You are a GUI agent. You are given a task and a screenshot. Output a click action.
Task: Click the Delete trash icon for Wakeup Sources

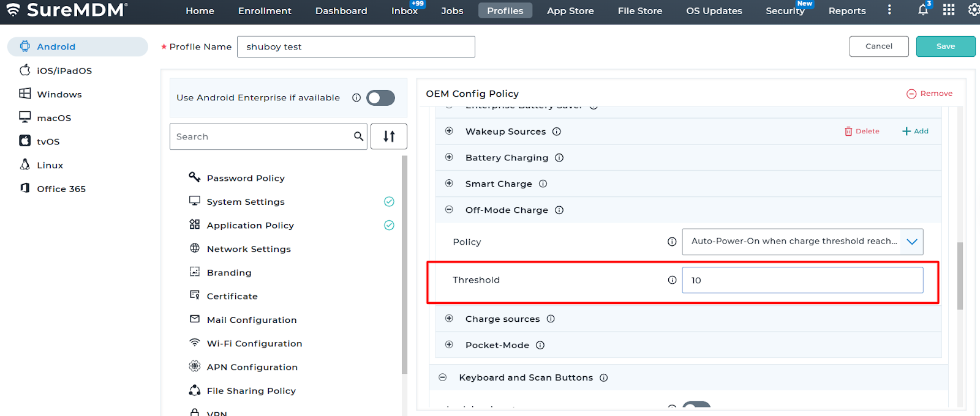pyautogui.click(x=848, y=132)
